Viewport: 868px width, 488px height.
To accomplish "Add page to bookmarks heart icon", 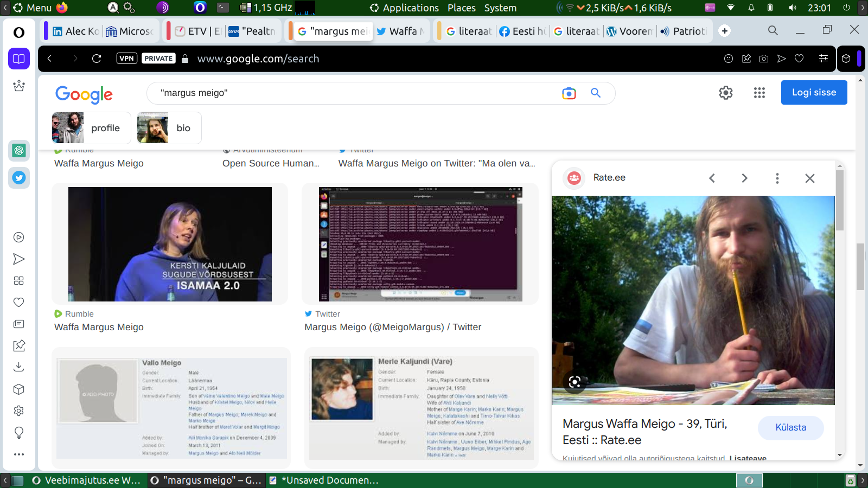I will (x=799, y=59).
